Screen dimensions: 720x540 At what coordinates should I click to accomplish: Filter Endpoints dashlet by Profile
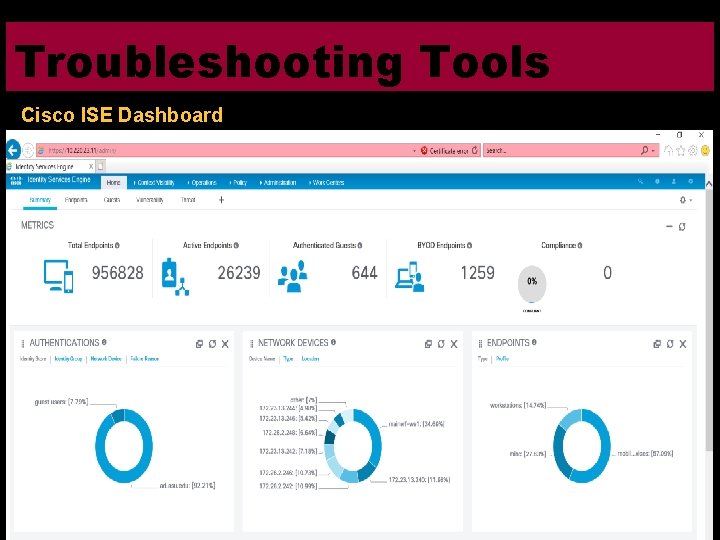tap(502, 359)
